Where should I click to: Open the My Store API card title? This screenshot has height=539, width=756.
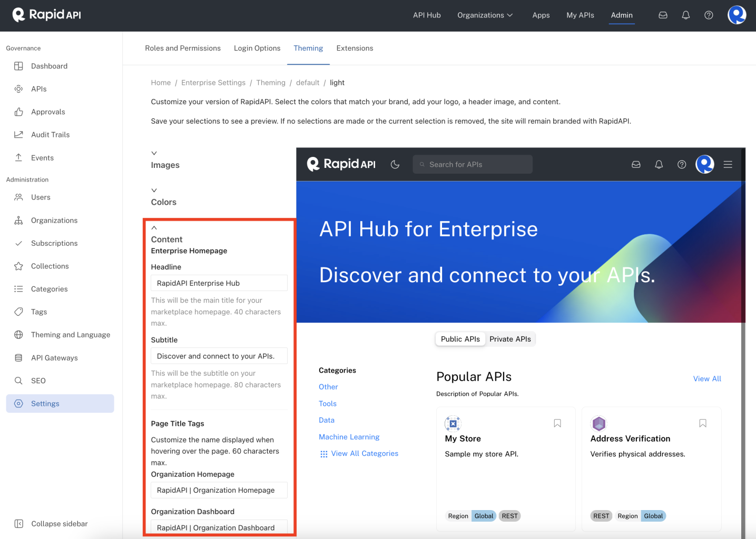463,438
